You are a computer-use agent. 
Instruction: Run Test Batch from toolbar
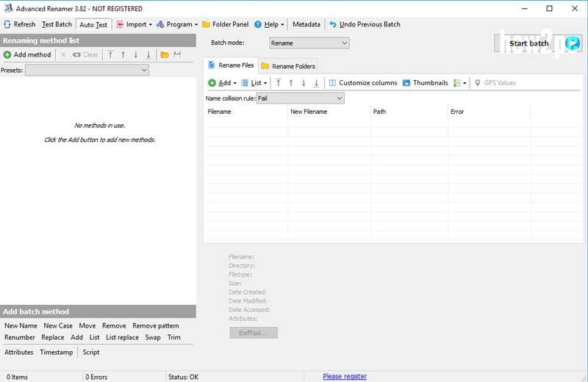[57, 24]
